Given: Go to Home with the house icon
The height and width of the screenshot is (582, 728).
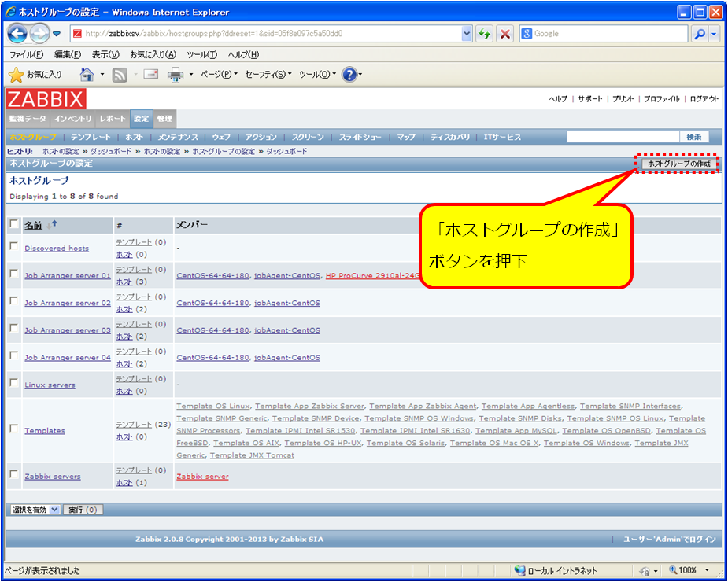Looking at the screenshot, I should pos(87,74).
